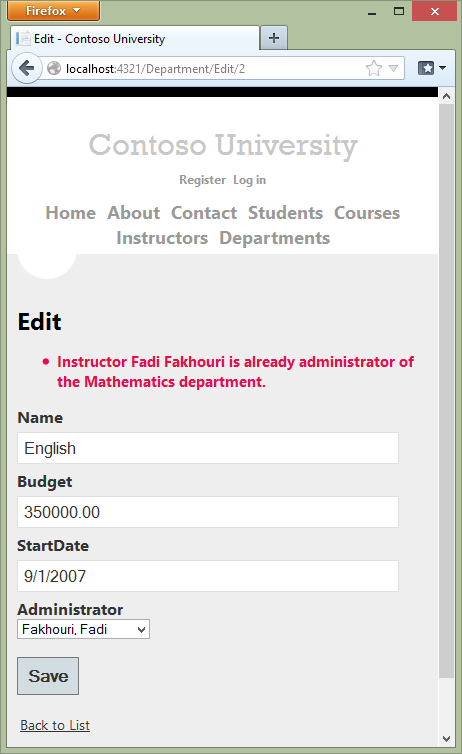Click the red administrator error message
Screen dimensions: 462x754
[235, 372]
